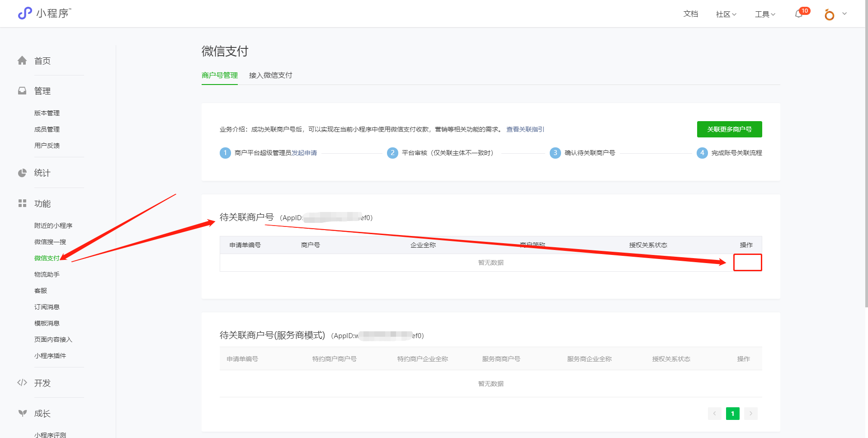Viewport: 868px width, 438px height.
Task: Open 小程序评测 in the sidebar
Action: (50, 434)
